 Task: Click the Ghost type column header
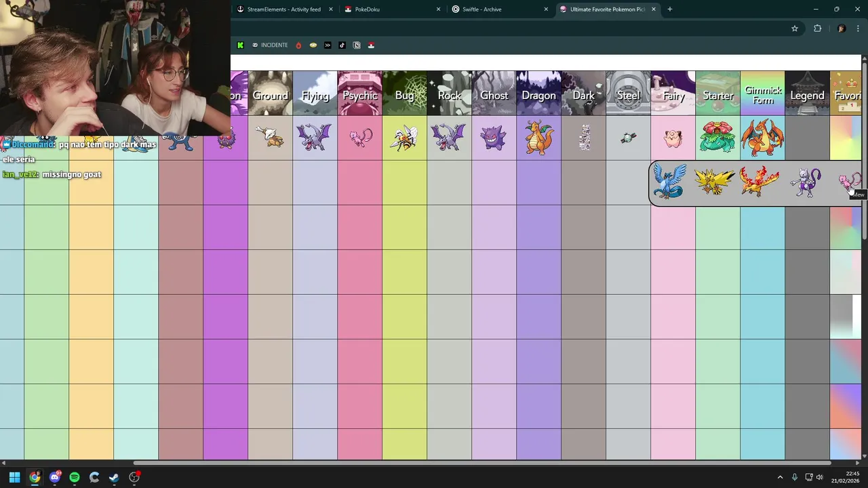[x=494, y=93]
